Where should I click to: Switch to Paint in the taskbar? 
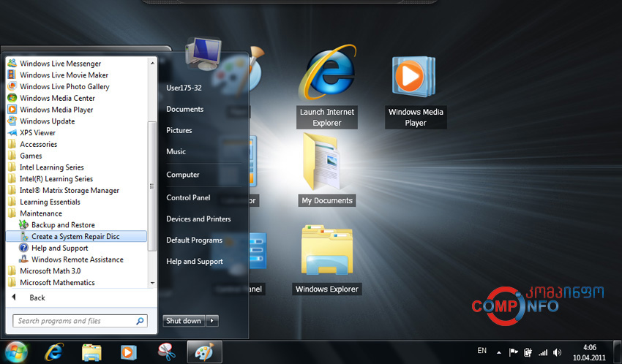click(x=204, y=352)
